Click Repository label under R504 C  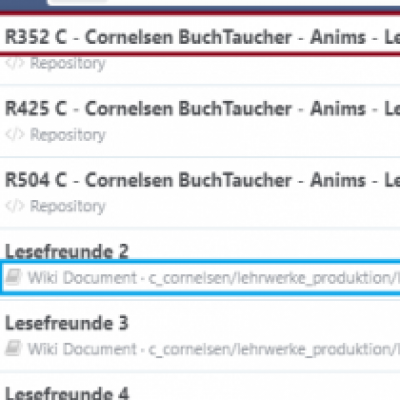pos(68,206)
